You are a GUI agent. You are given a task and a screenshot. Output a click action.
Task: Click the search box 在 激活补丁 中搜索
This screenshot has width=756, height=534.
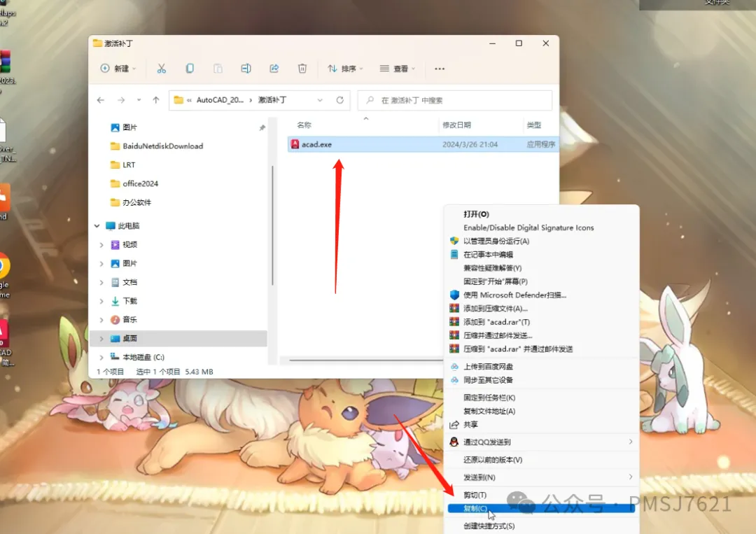pos(455,100)
